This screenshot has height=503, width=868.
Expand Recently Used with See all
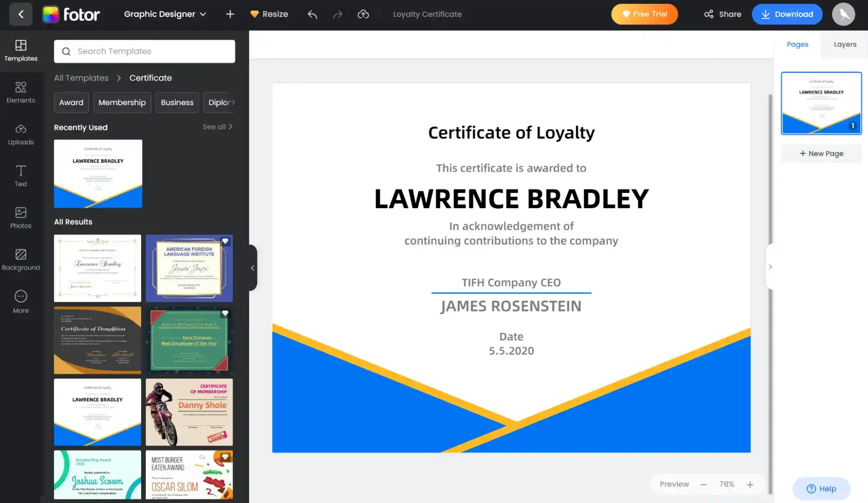point(218,127)
